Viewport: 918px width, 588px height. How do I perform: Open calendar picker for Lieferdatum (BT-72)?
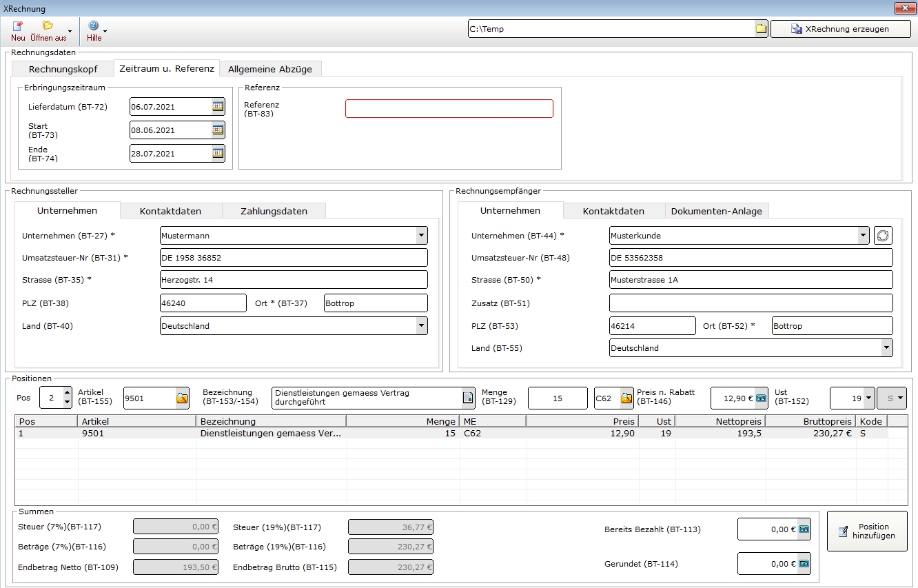[x=218, y=107]
